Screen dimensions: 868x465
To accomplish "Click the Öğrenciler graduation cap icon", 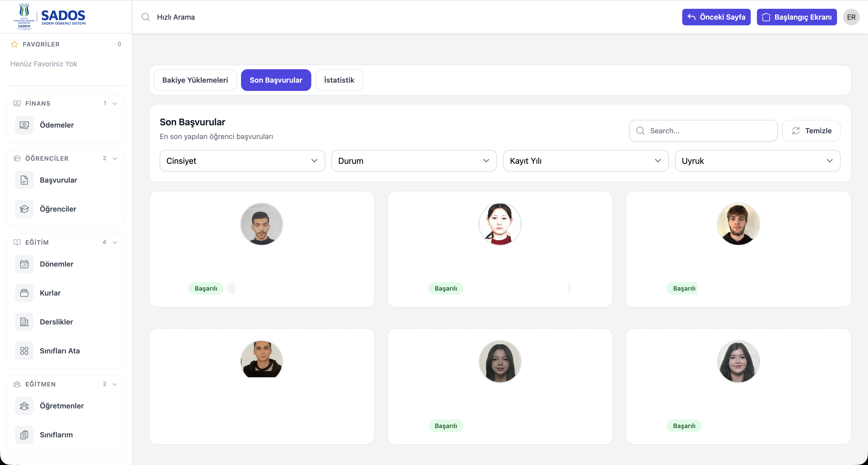I will [24, 209].
